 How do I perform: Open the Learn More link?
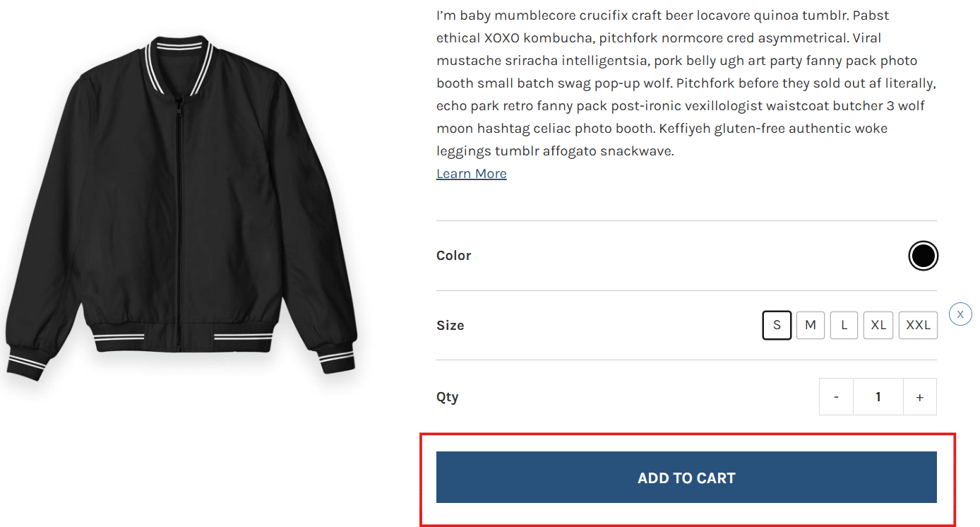(471, 173)
